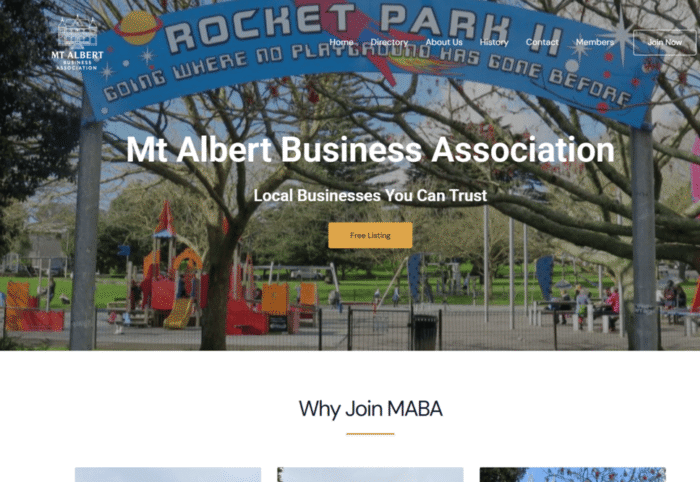Click the yellow Free Listing button
700x482 pixels.
370,235
